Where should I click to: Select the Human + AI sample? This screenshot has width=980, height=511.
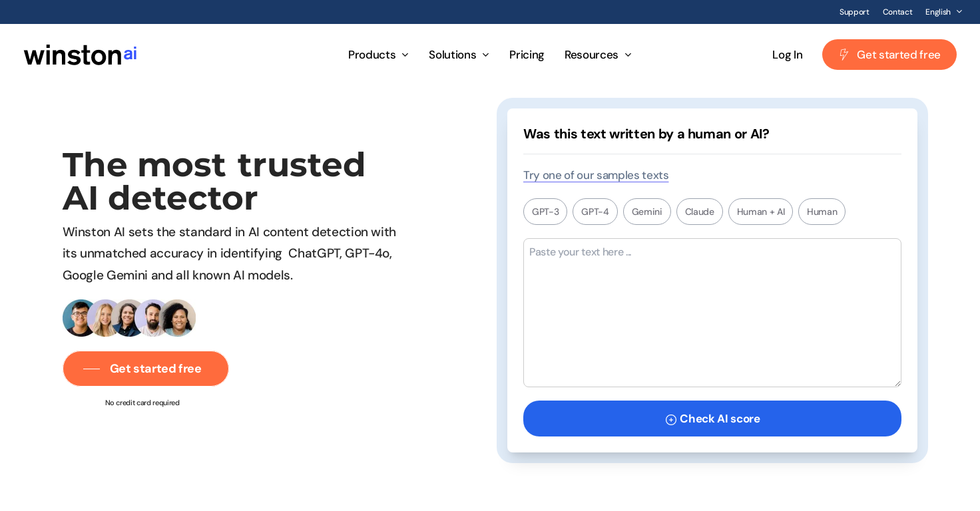[x=760, y=212]
